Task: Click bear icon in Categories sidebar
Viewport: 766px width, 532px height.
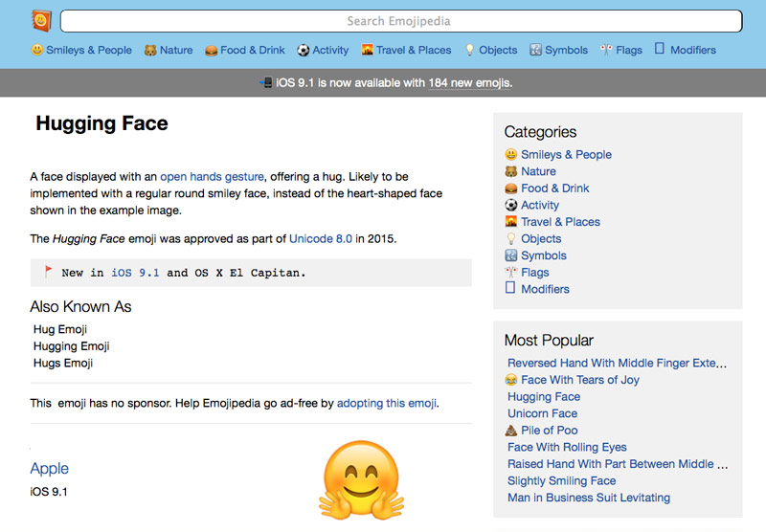Action: 511,172
